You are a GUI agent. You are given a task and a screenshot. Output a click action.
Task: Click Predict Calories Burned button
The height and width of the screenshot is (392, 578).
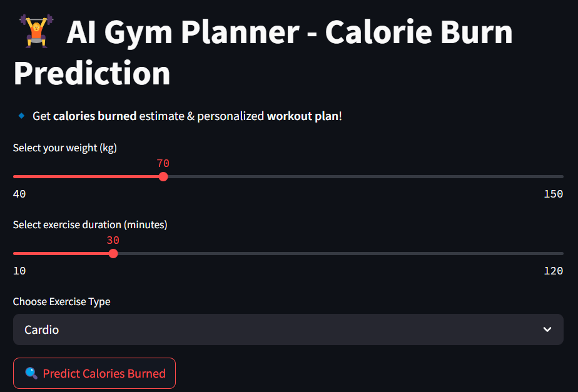(x=94, y=373)
